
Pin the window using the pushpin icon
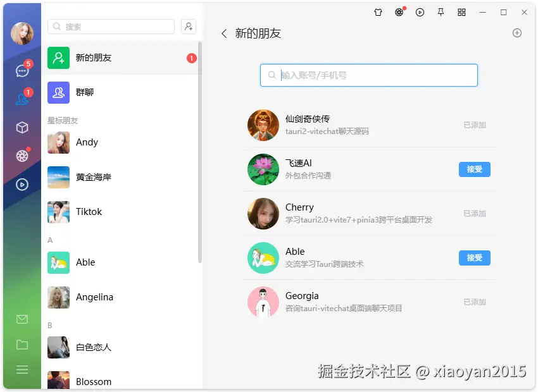[441, 12]
